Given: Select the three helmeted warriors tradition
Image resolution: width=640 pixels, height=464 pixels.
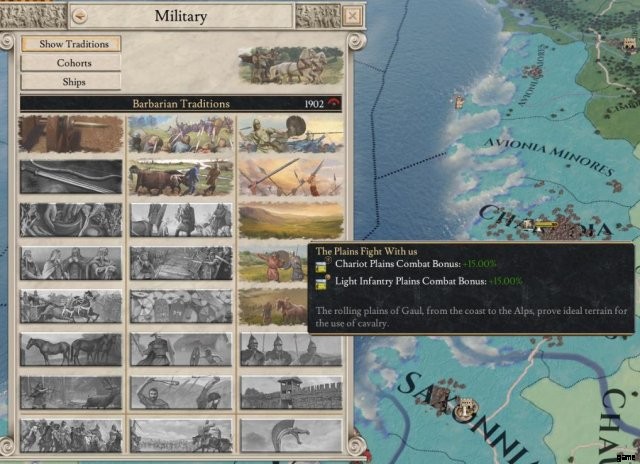Looking at the screenshot, I should click(x=291, y=349).
